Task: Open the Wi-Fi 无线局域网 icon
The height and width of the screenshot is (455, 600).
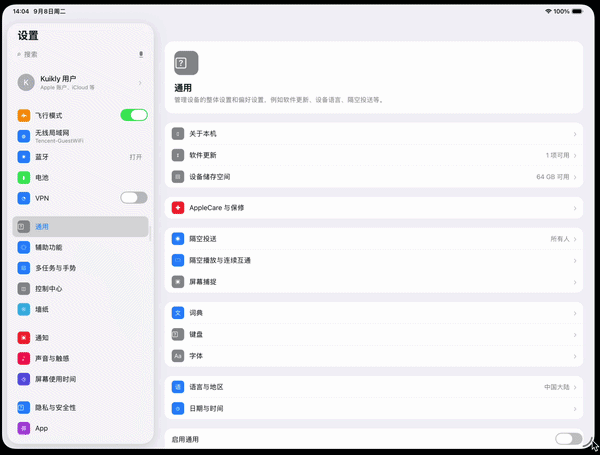Action: pos(24,136)
